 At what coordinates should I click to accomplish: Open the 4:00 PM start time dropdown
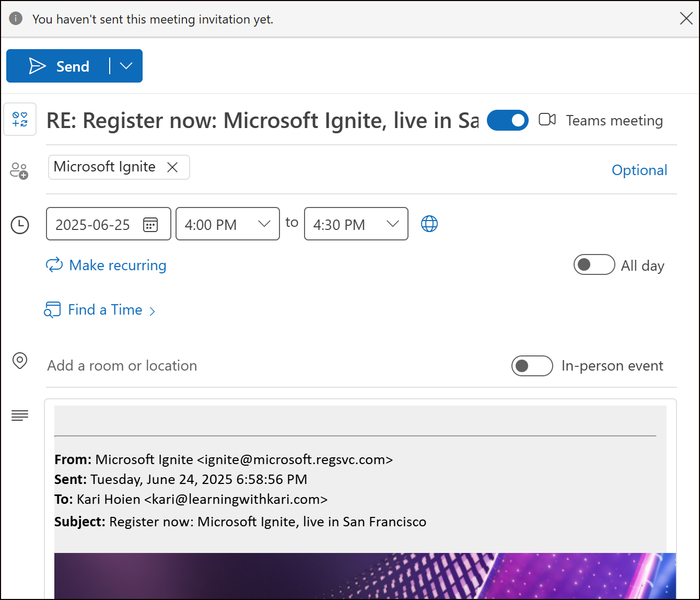pos(228,224)
